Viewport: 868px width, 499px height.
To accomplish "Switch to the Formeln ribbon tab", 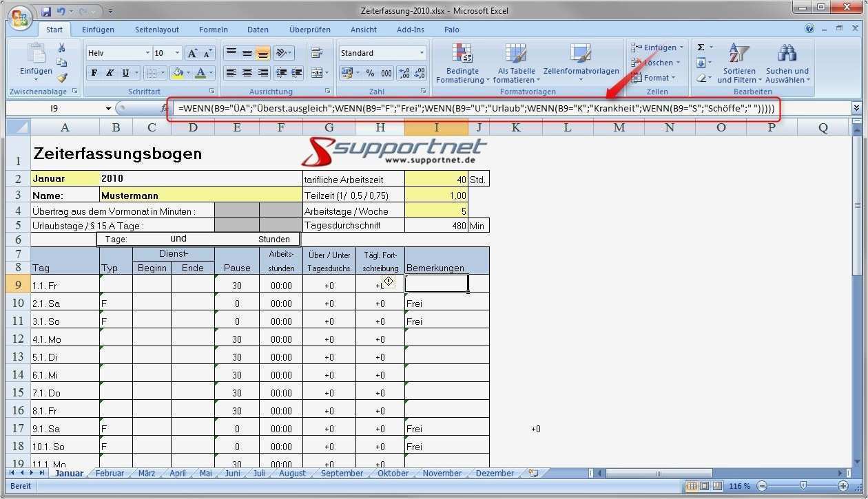I will (213, 29).
